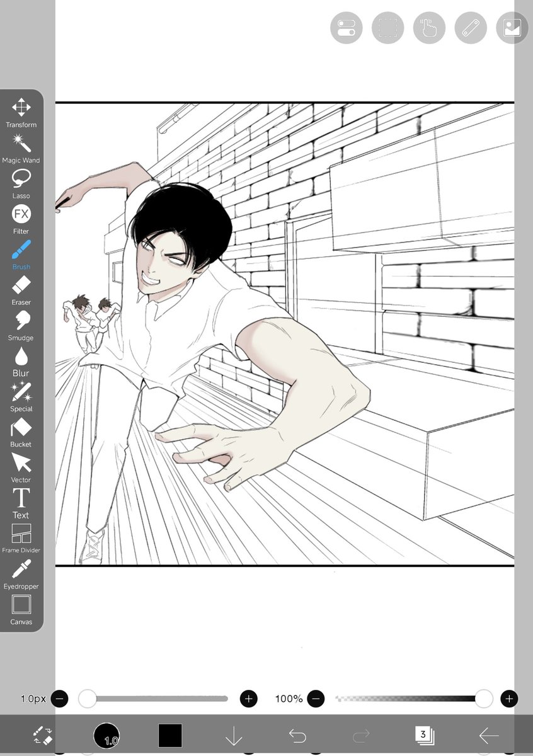Select the Text tool
Screen dimensions: 533x756
click(x=21, y=503)
